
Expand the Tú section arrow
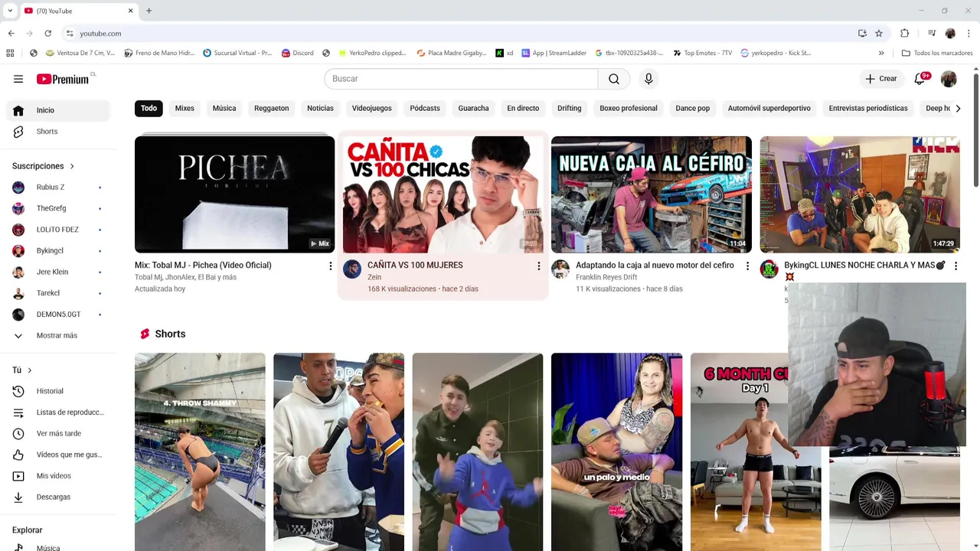[x=30, y=370]
